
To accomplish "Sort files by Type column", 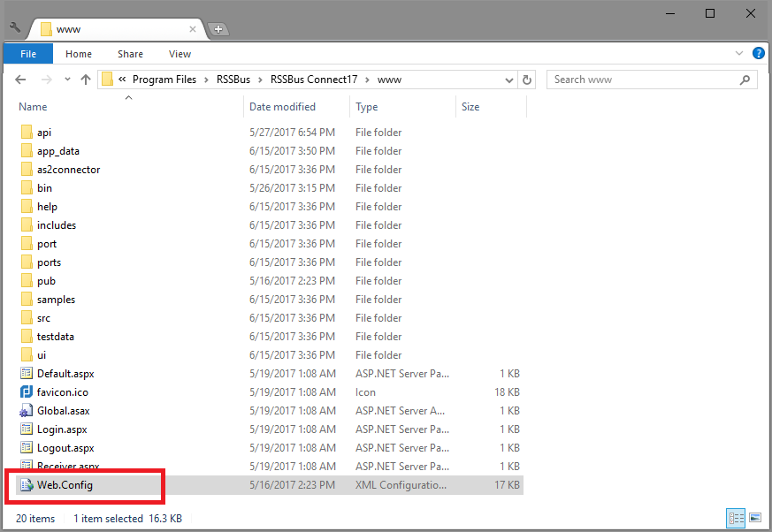I will 367,107.
